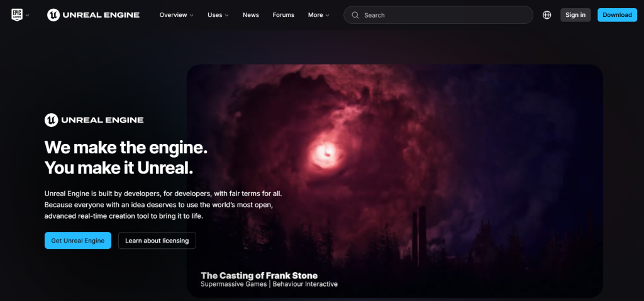Image resolution: width=644 pixels, height=301 pixels.
Task: Click the 'You make it Unreal.' heading line
Action: [x=119, y=168]
